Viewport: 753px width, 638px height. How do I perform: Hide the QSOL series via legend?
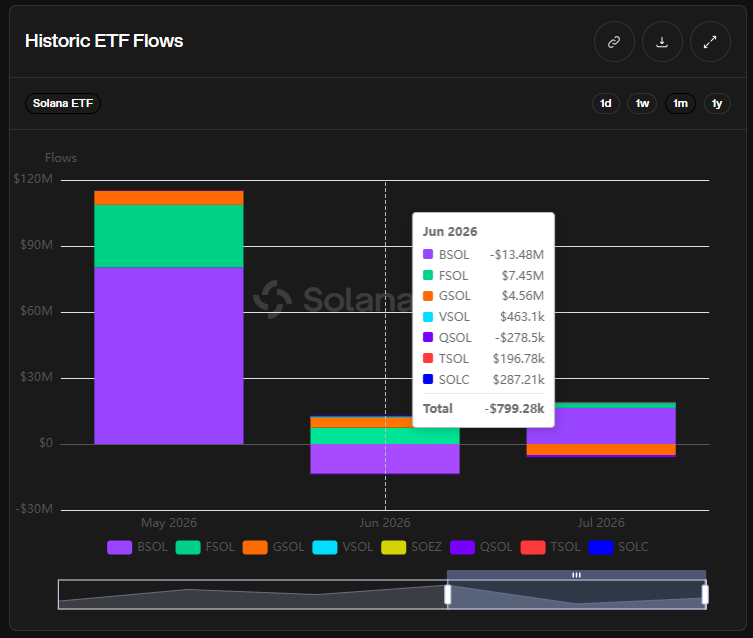[x=481, y=547]
